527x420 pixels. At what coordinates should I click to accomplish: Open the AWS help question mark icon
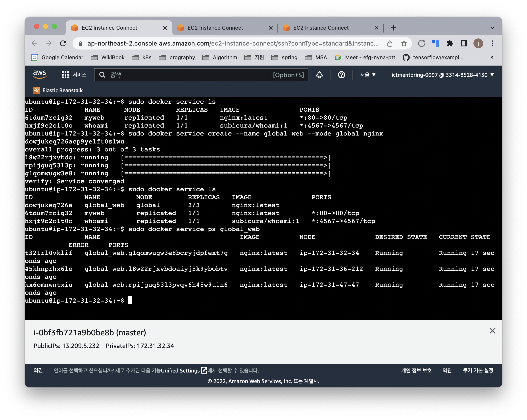pos(341,75)
